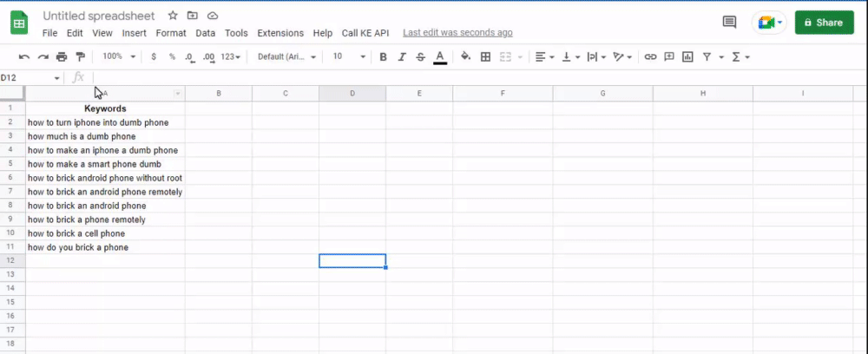Expand merge cells options arrow
The width and height of the screenshot is (868, 354).
click(520, 57)
